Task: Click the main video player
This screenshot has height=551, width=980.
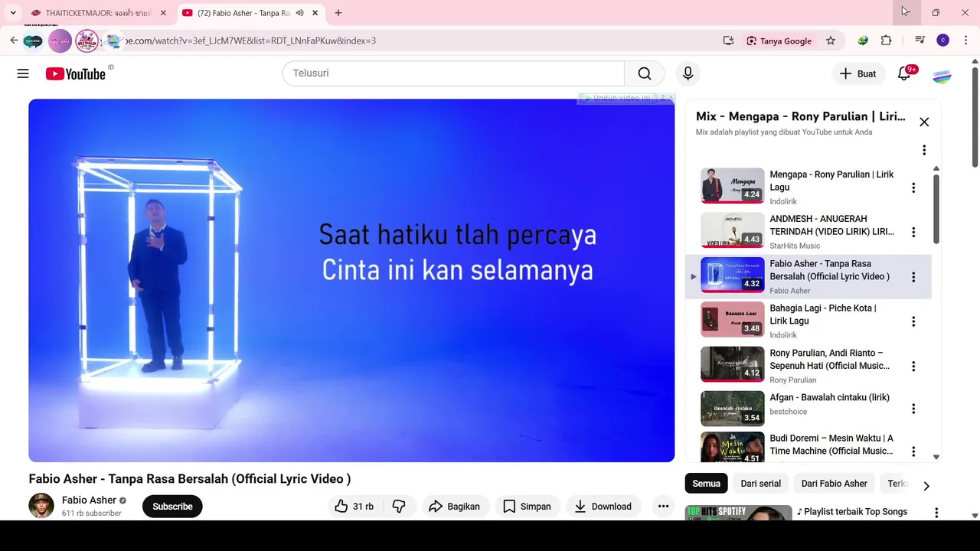Action: coord(351,280)
